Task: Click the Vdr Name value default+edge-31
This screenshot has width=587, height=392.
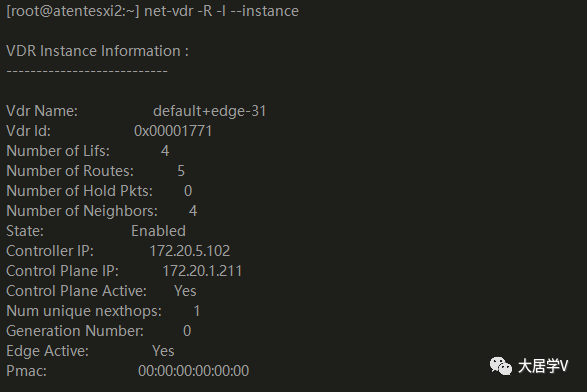Action: tap(210, 111)
